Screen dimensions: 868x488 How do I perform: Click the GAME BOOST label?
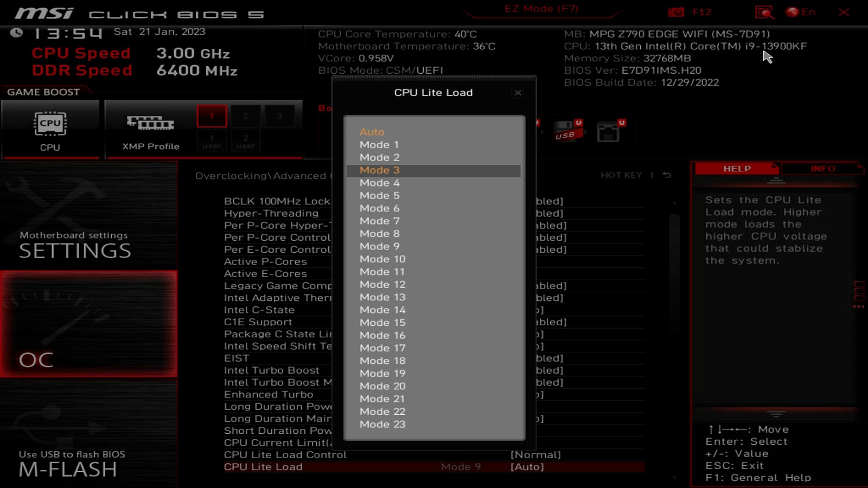pos(43,92)
